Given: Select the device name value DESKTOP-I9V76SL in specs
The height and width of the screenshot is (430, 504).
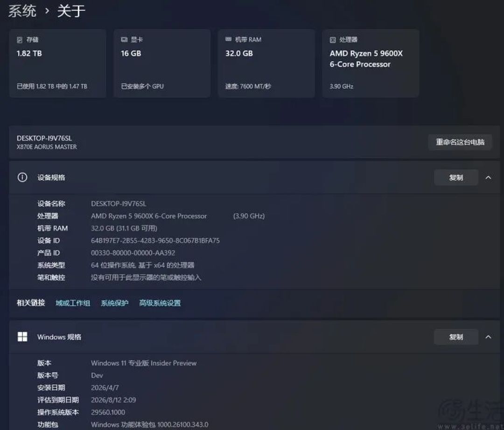Looking at the screenshot, I should (119, 204).
